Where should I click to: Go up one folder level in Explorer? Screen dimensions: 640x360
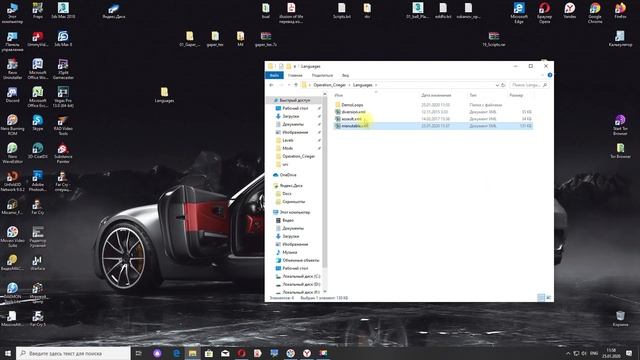pyautogui.click(x=296, y=85)
